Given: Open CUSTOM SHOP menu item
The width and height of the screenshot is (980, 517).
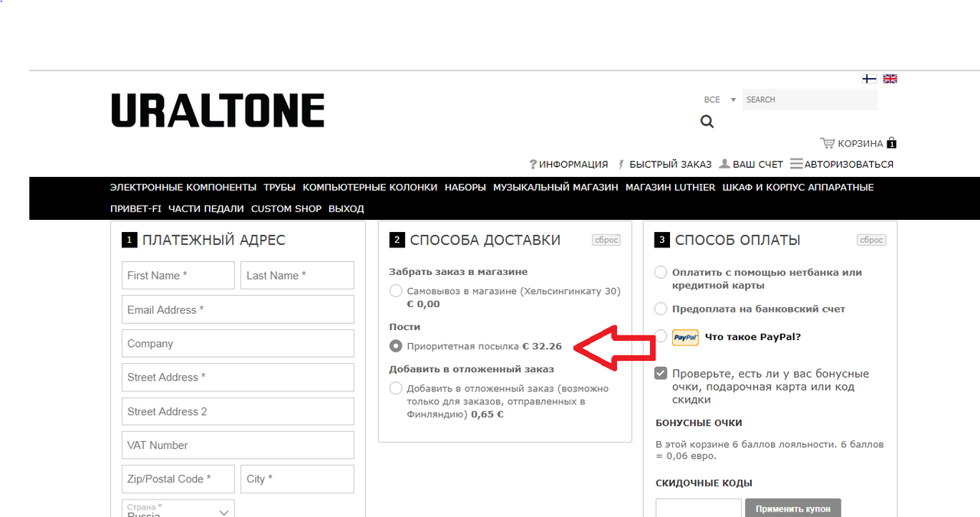Looking at the screenshot, I should [x=286, y=208].
